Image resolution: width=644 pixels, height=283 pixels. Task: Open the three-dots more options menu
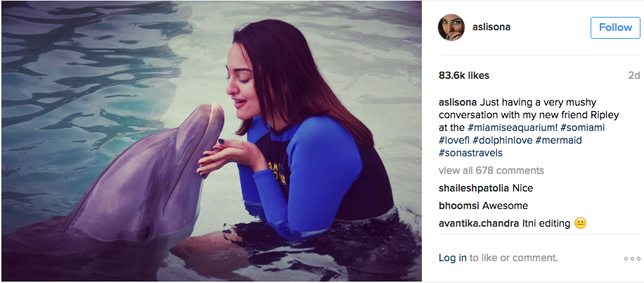point(632,258)
